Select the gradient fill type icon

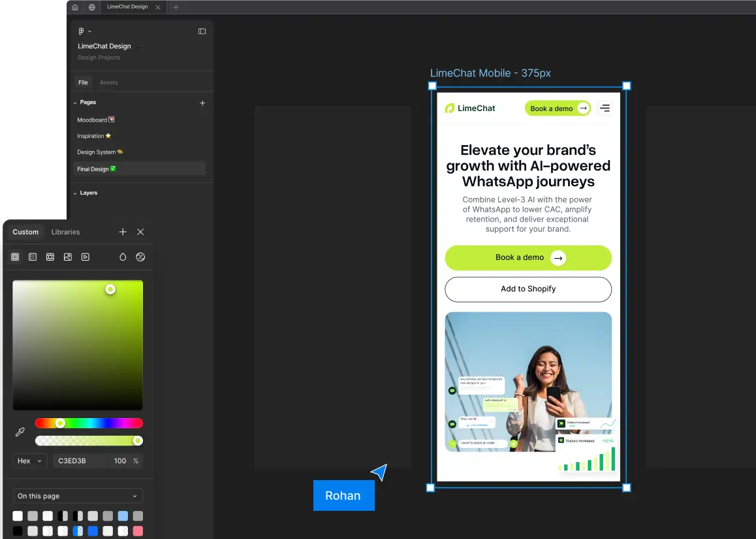pyautogui.click(x=33, y=257)
